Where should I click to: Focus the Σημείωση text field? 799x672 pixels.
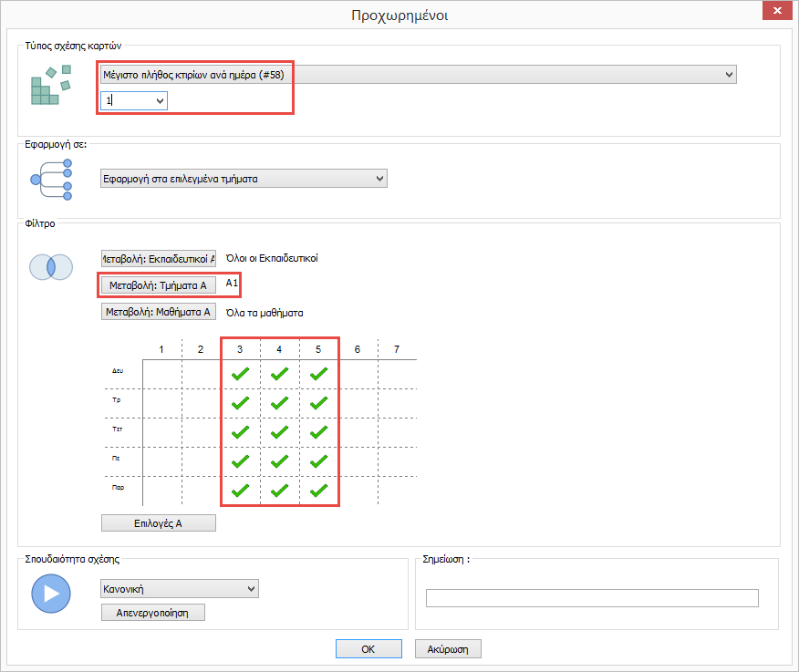pyautogui.click(x=592, y=598)
